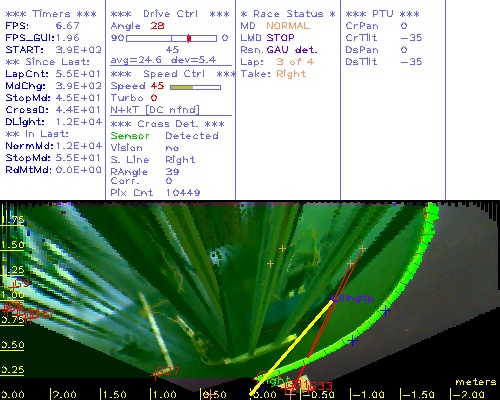Click the Corr. value 0

click(169, 181)
